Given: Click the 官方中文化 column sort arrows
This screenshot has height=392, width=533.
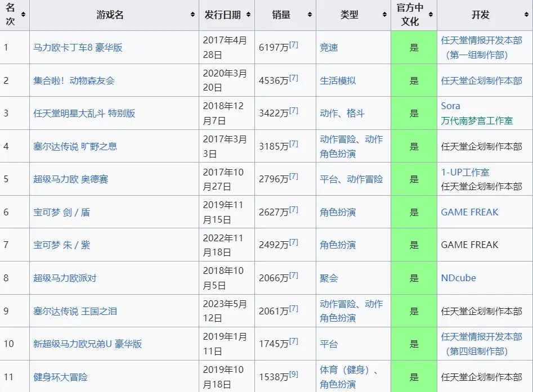Looking at the screenshot, I should [431, 15].
